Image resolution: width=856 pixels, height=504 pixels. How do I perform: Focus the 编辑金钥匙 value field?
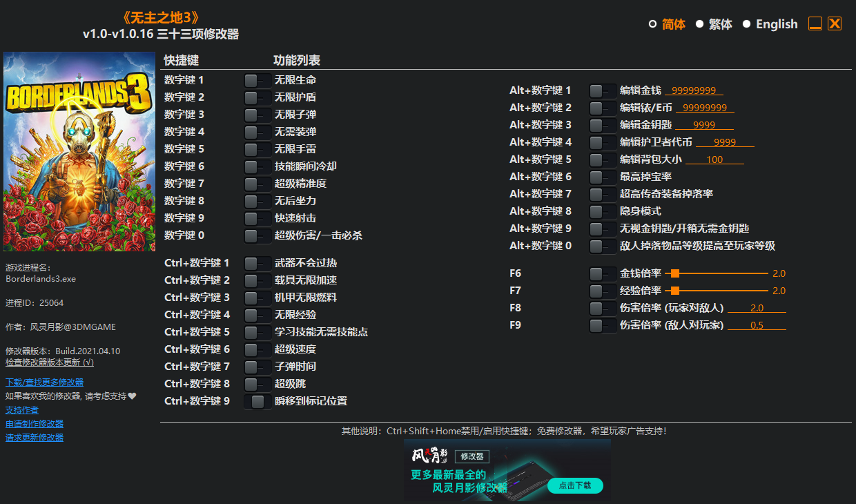[704, 125]
